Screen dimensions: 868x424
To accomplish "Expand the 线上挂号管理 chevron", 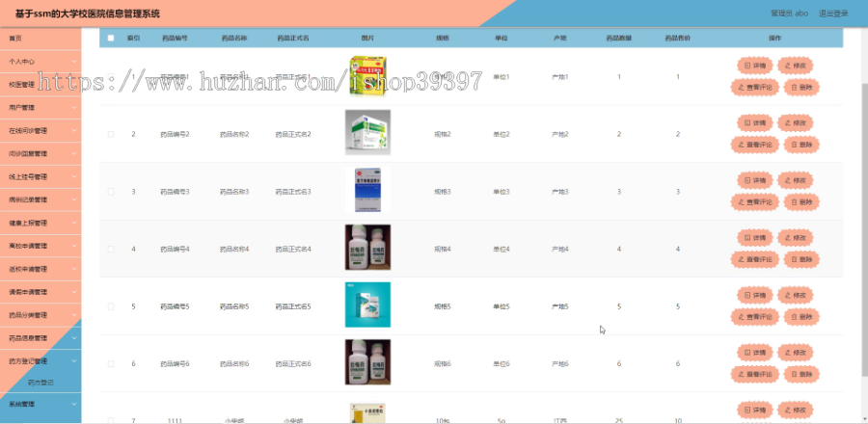I will click(x=74, y=177).
